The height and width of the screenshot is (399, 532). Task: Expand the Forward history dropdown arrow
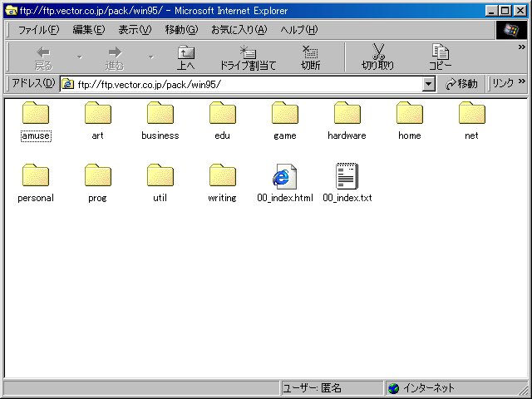pos(151,57)
